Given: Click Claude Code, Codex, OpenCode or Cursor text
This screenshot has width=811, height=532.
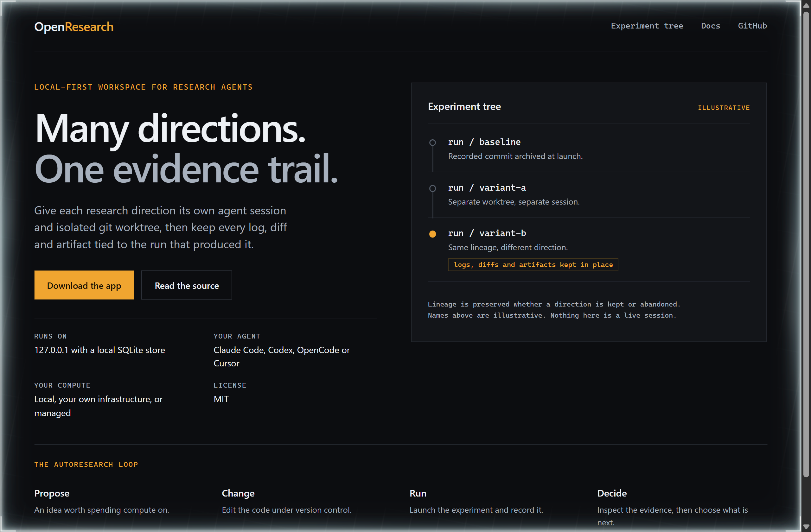Looking at the screenshot, I should [x=281, y=356].
